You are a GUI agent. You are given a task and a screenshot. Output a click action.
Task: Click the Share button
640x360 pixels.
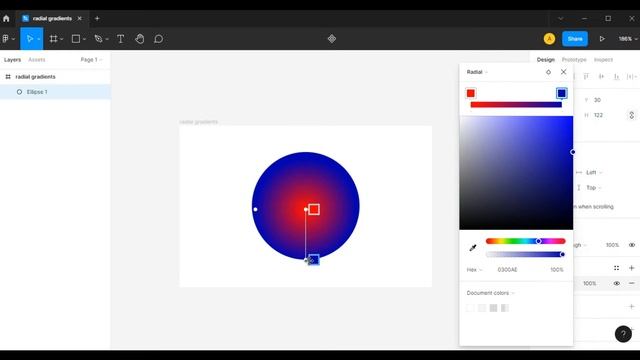pos(575,39)
